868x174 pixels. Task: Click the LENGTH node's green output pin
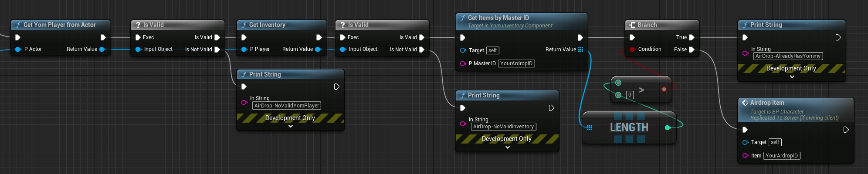pos(667,127)
